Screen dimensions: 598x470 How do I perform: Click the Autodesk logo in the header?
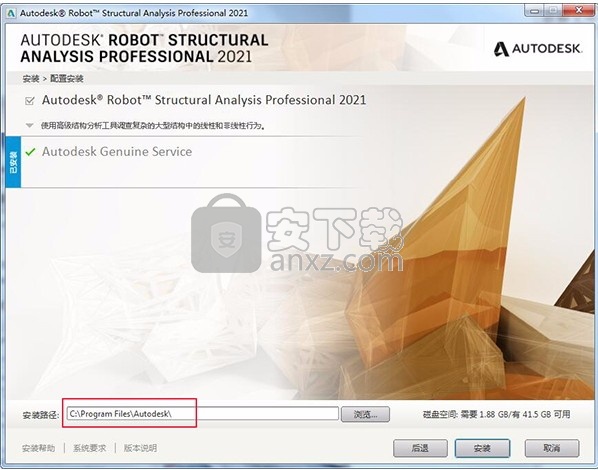[x=538, y=49]
